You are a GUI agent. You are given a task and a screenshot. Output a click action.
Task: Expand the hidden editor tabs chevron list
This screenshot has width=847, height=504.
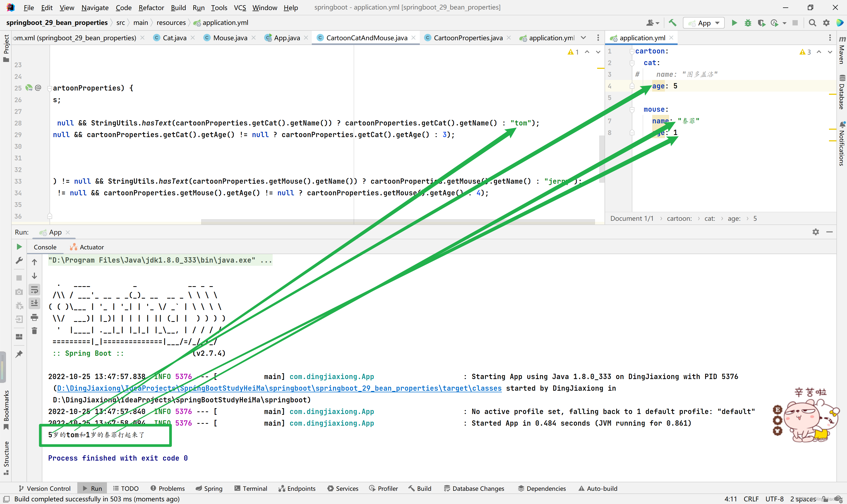(x=583, y=38)
